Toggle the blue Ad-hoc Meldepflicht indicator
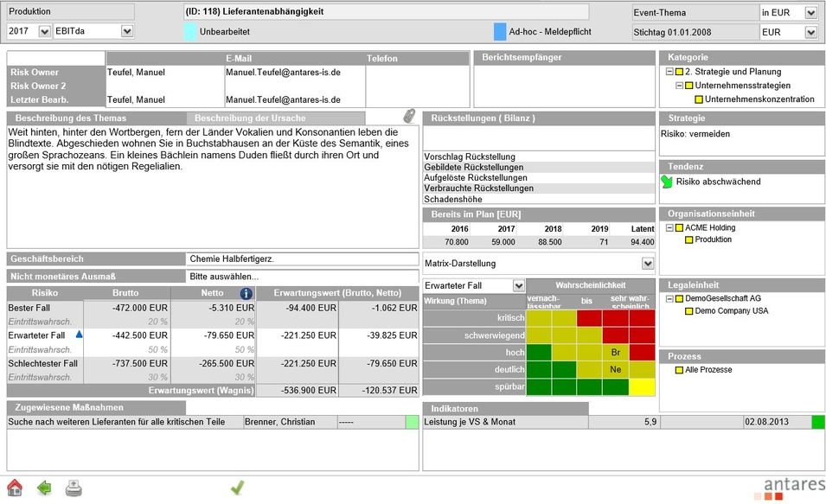This screenshot has width=826, height=504. coord(499,29)
